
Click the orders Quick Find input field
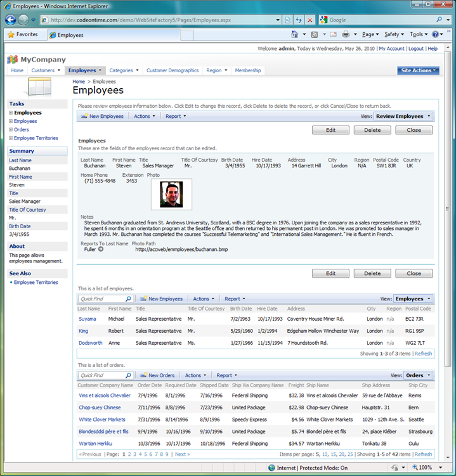pyautogui.click(x=101, y=375)
